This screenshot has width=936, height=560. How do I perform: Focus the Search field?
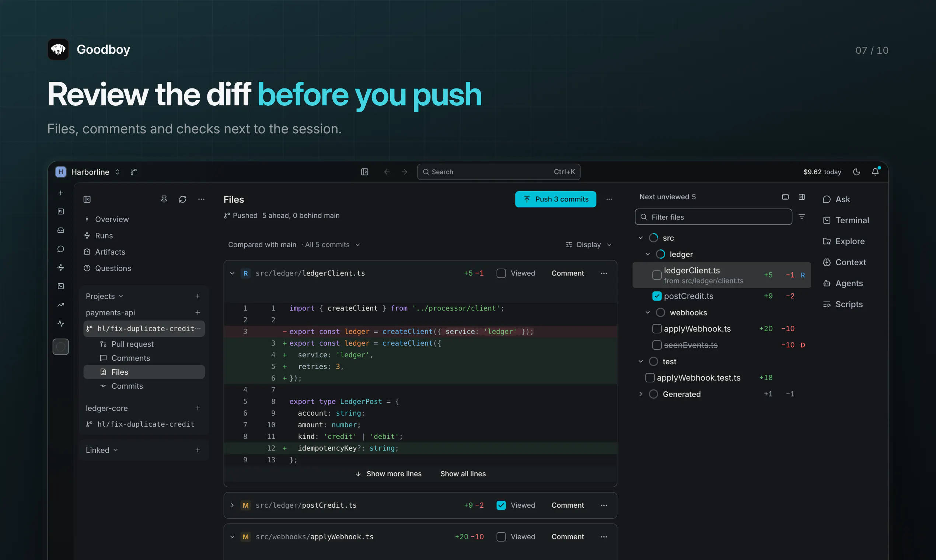(498, 172)
